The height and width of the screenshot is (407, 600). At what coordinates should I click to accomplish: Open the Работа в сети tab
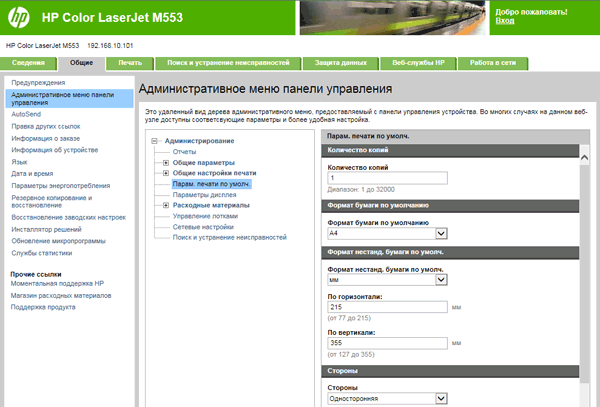[493, 63]
